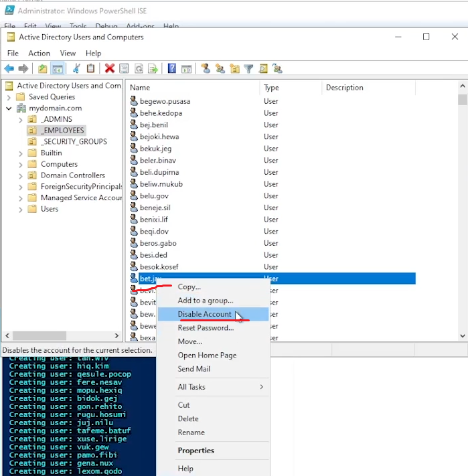Expand the Domain Controllers node
This screenshot has height=476, width=468.
click(20, 176)
